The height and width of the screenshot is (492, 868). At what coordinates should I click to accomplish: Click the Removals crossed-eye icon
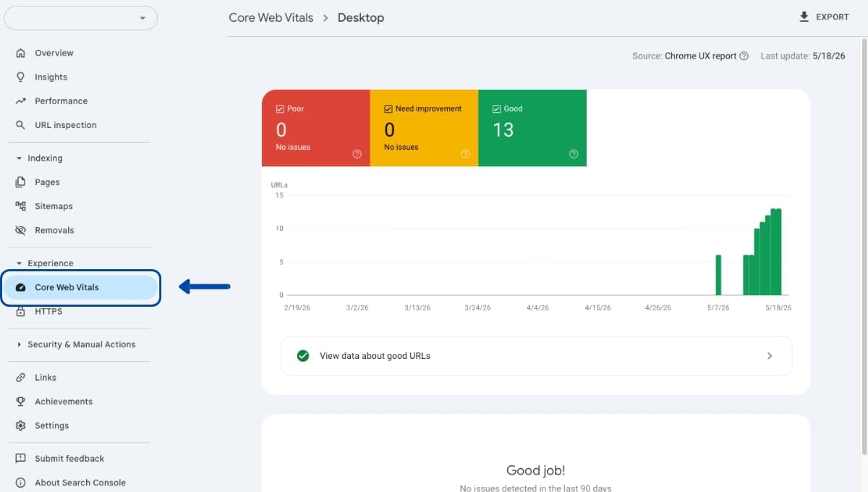(x=20, y=230)
